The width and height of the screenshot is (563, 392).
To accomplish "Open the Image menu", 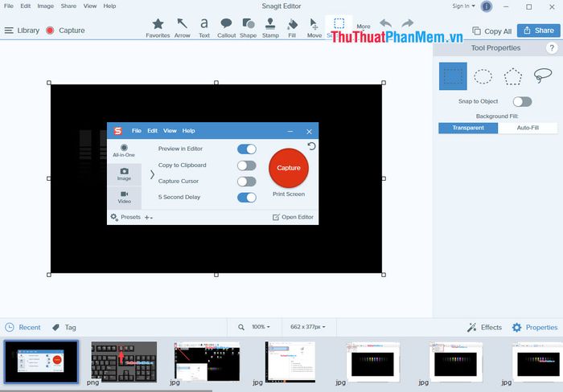I will [46, 6].
